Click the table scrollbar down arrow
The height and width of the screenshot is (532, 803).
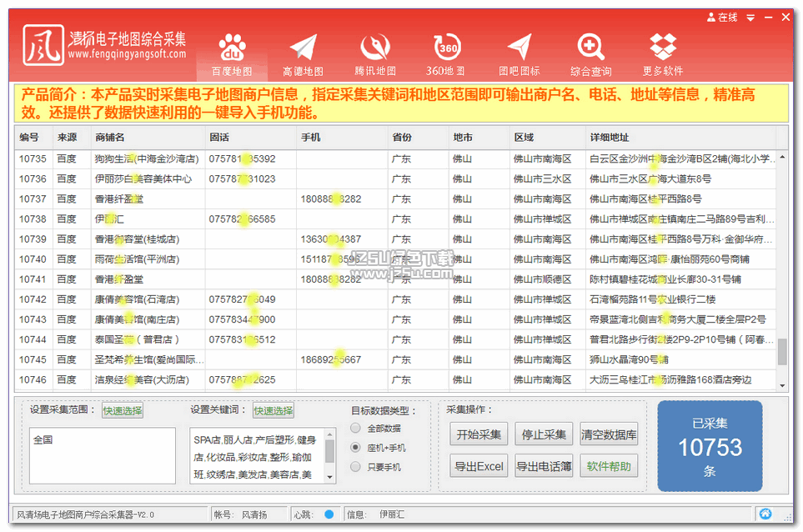782,385
